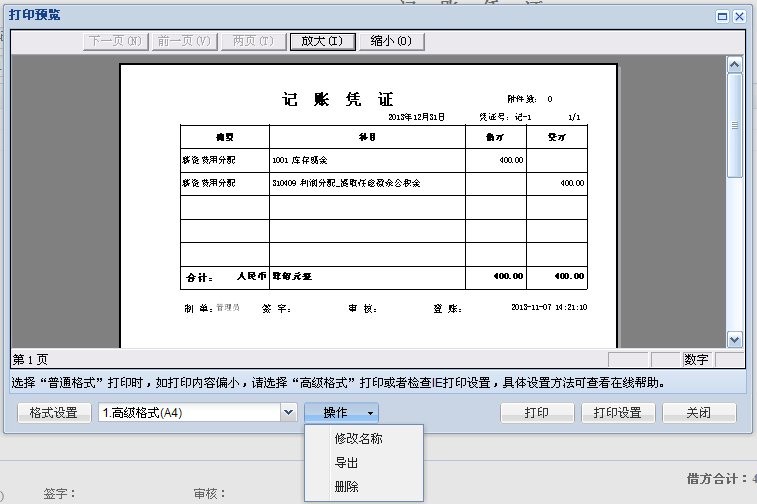Click the 关闭 button

point(698,413)
